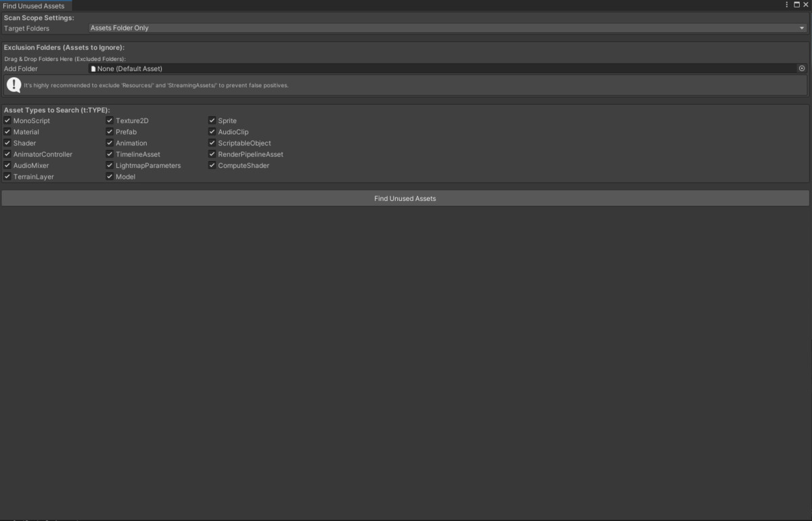Disable ScriptableObject searching
Image resolution: width=812 pixels, height=521 pixels.
[212, 143]
